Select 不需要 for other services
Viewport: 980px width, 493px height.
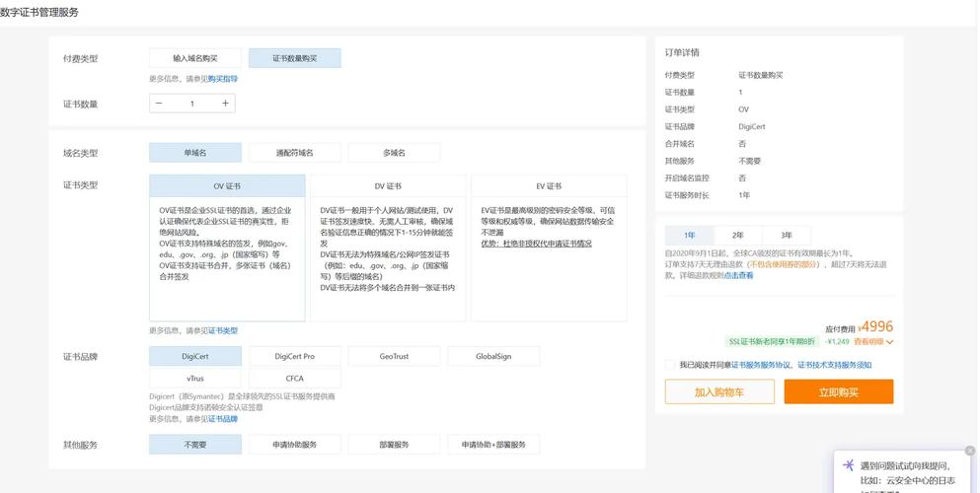[195, 445]
